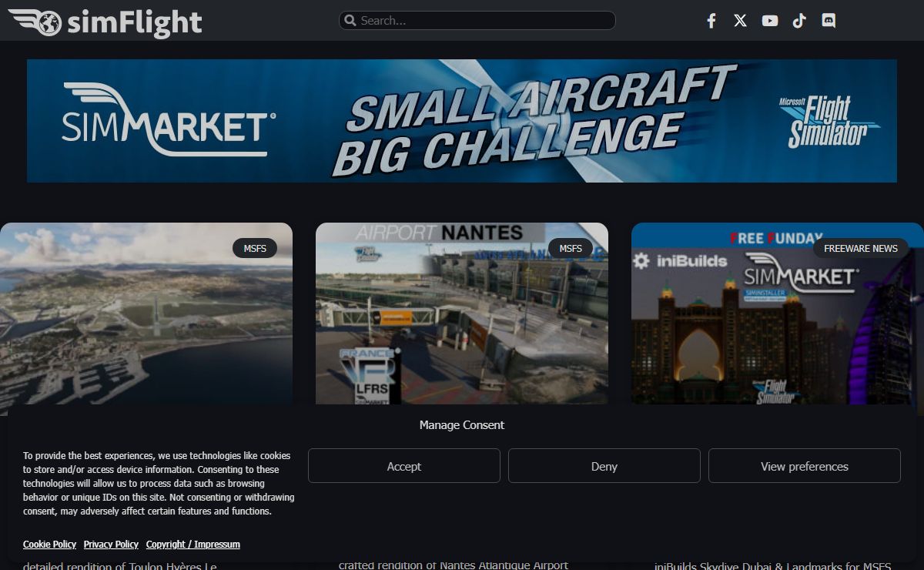Open the Toulon Hyères aerial scenery thumbnail
The image size is (924, 570).
pos(146,313)
